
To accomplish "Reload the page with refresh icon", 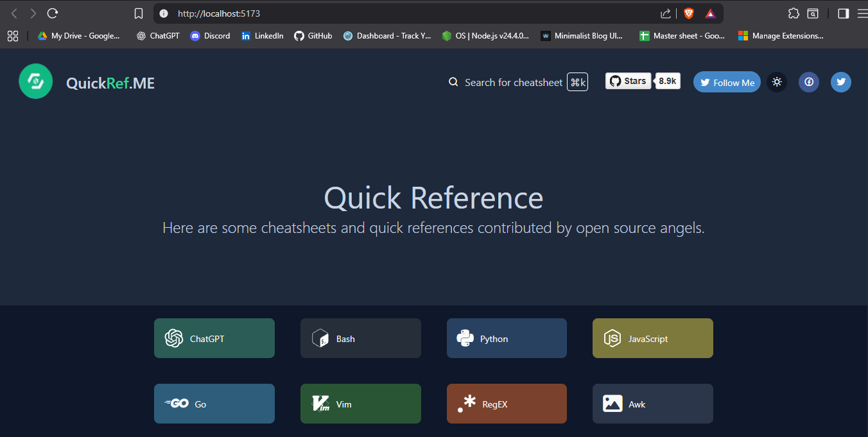I will (53, 13).
